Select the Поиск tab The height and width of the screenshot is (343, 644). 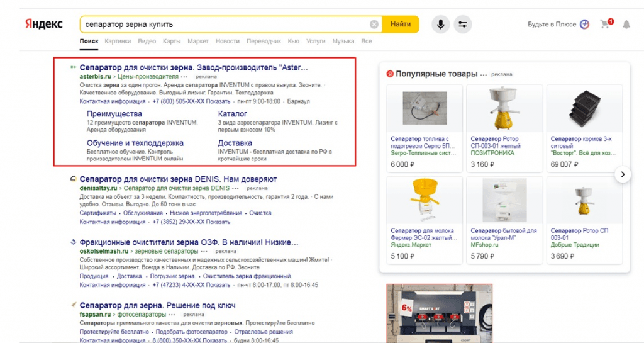pos(89,41)
